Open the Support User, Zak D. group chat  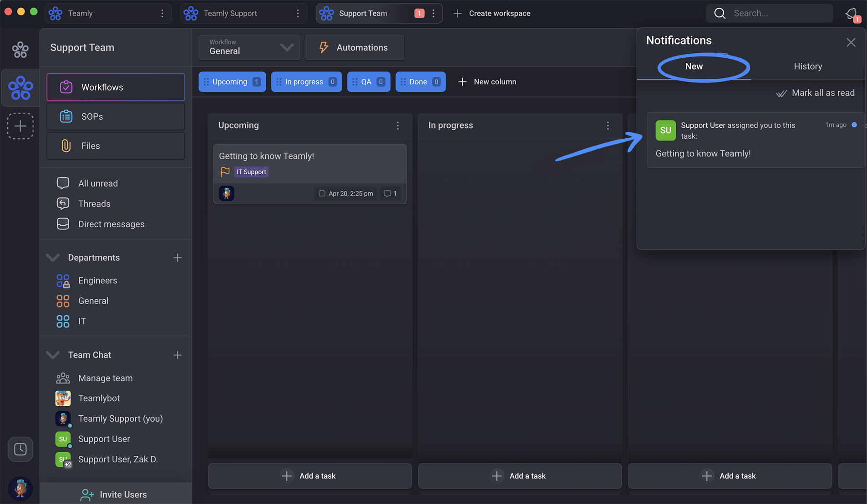(x=118, y=459)
